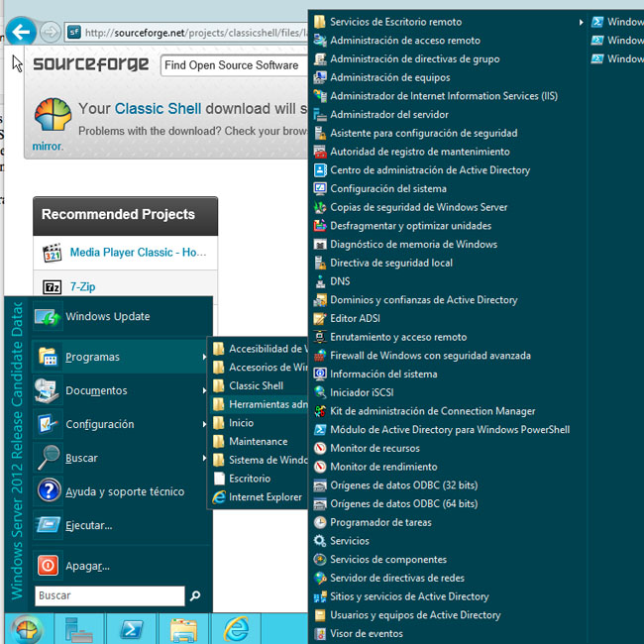Image resolution: width=644 pixels, height=644 pixels.
Task: Click the mirror link on SourceForge
Action: click(47, 147)
